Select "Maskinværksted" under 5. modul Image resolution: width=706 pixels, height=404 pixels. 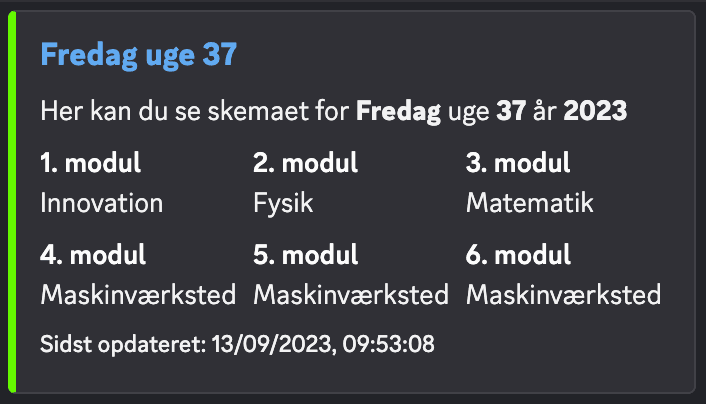(351, 296)
